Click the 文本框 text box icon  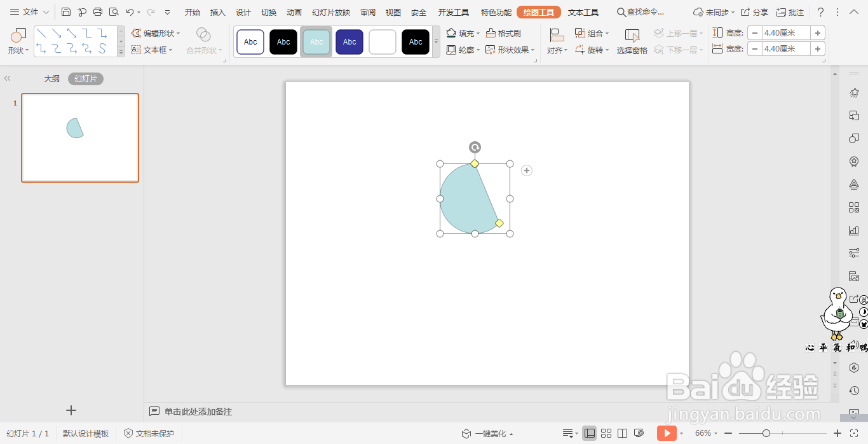(x=136, y=50)
